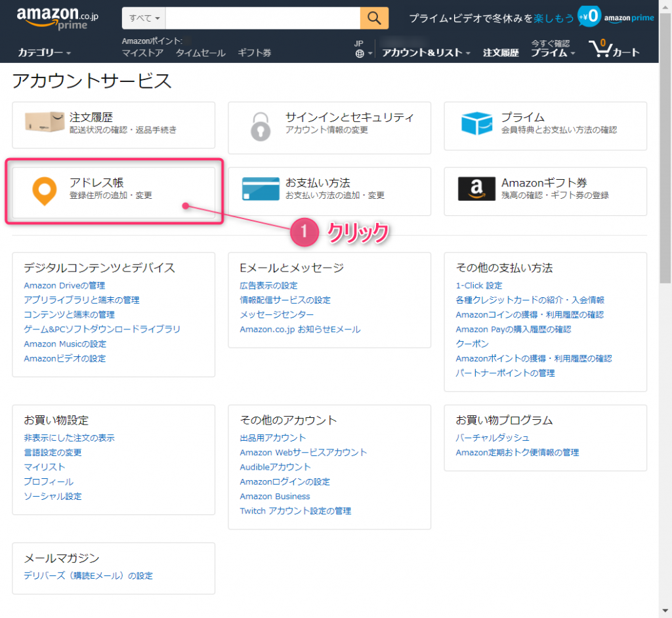
Task: Click the blue Prime box icon
Action: (x=476, y=123)
